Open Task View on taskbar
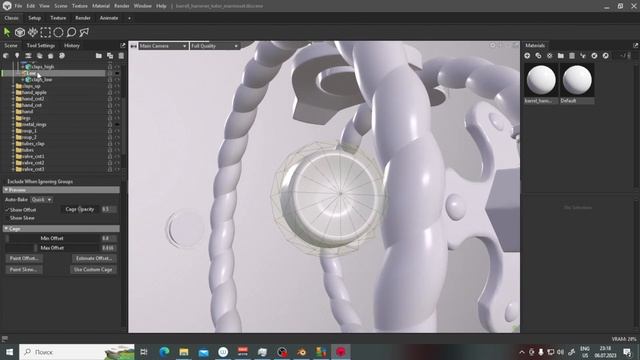The image size is (640, 360). [144, 352]
